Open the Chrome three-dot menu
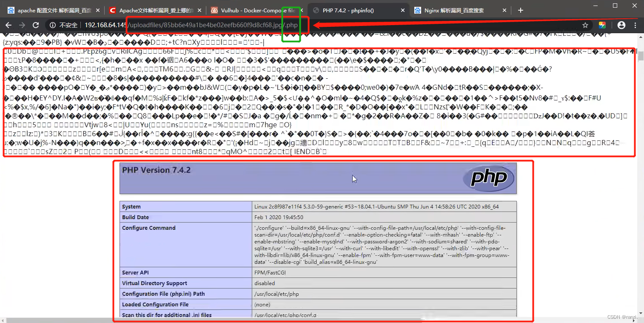The height and width of the screenshot is (323, 644). [x=636, y=25]
